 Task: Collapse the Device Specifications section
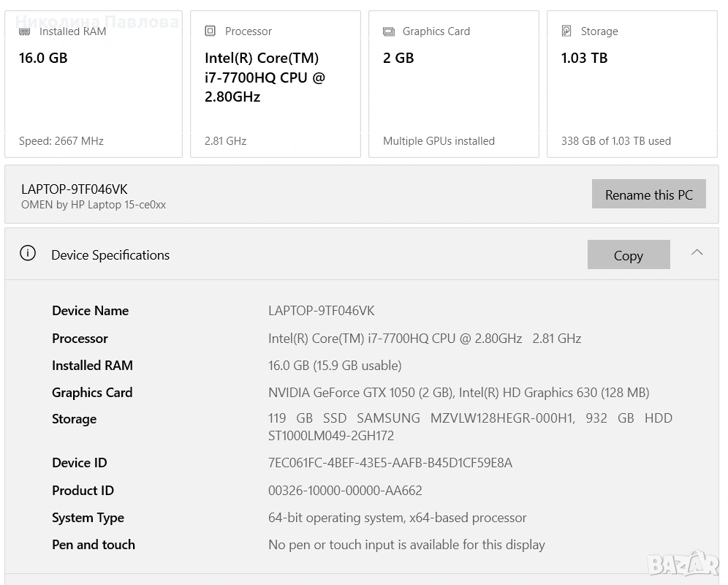[697, 252]
